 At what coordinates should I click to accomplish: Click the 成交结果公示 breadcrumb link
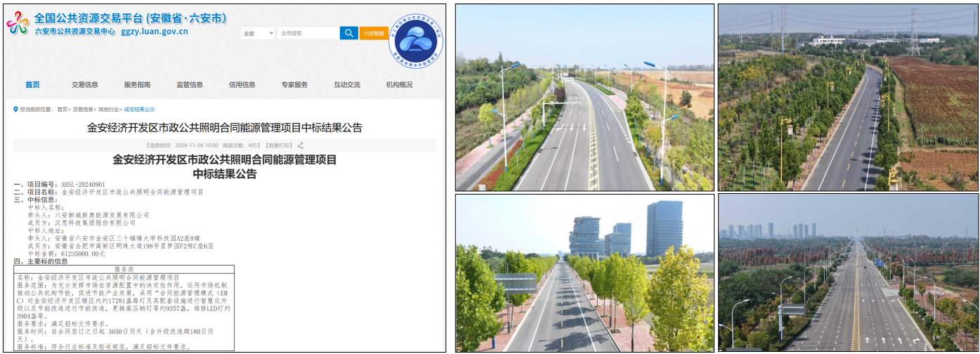coord(139,110)
